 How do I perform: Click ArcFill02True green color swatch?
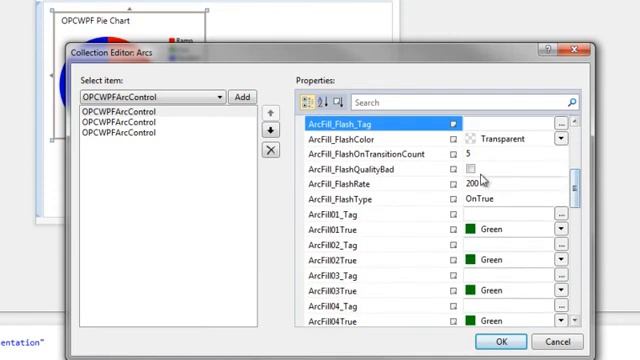point(471,259)
